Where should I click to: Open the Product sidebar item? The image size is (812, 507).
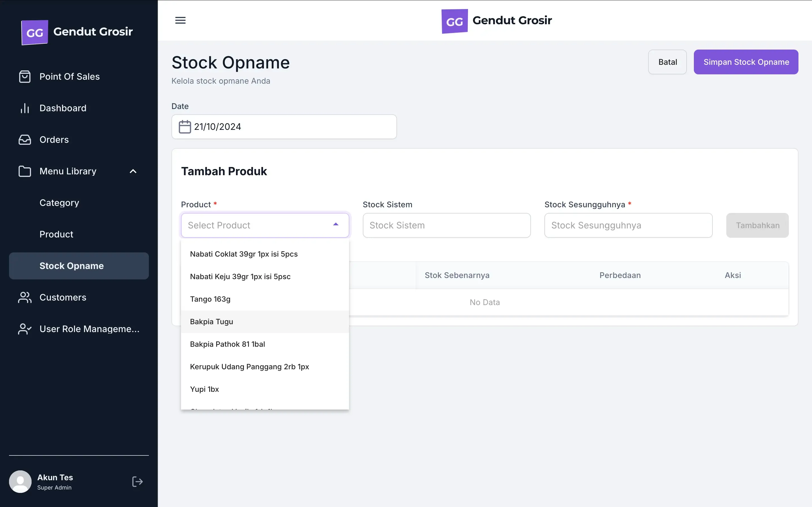tap(56, 234)
